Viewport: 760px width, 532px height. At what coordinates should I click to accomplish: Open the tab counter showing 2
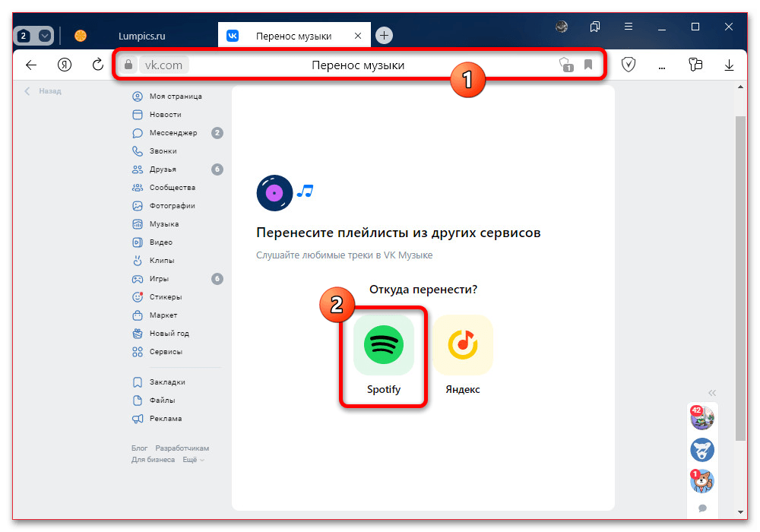click(x=24, y=36)
